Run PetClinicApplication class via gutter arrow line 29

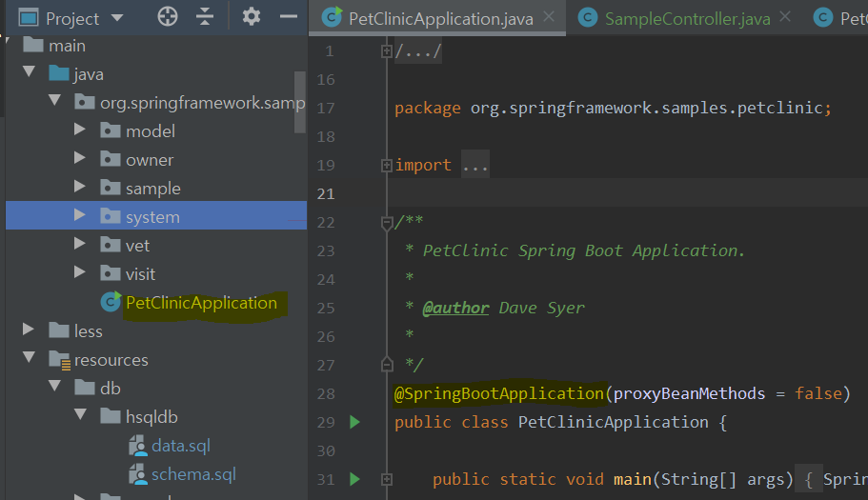coord(354,422)
